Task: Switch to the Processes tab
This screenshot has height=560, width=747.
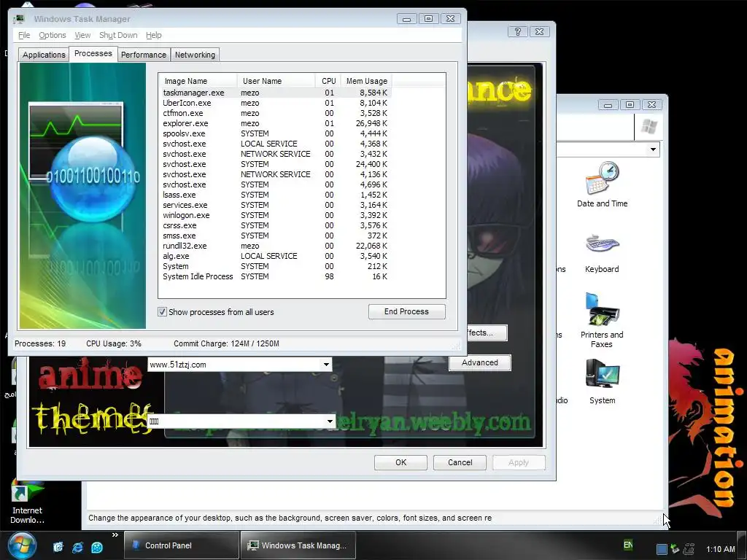Action: [x=93, y=53]
